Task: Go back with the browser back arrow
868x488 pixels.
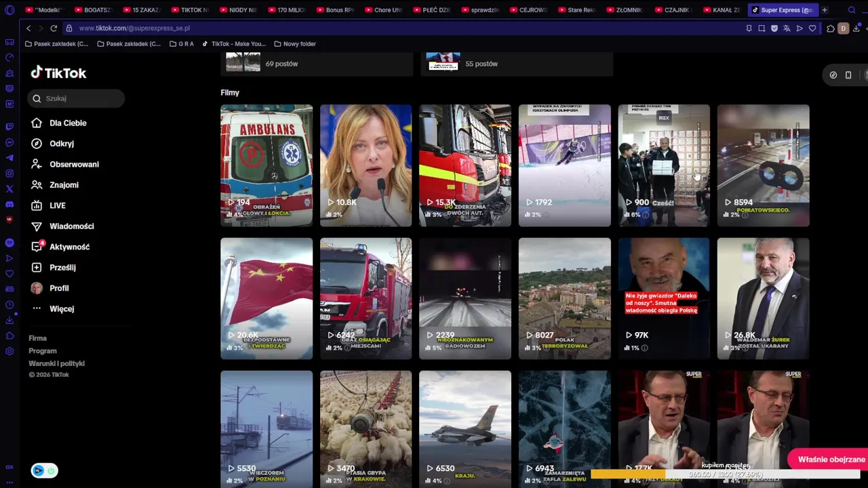Action: (x=28, y=28)
